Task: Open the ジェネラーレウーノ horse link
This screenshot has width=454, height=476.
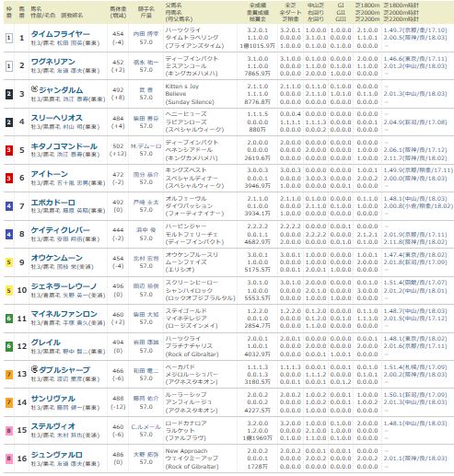Action: tap(64, 286)
